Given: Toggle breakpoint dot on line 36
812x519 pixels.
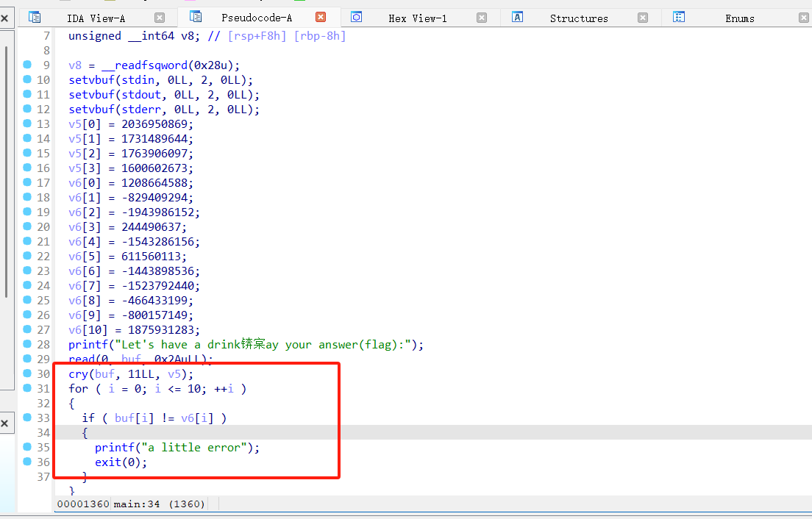Looking at the screenshot, I should (x=27, y=462).
